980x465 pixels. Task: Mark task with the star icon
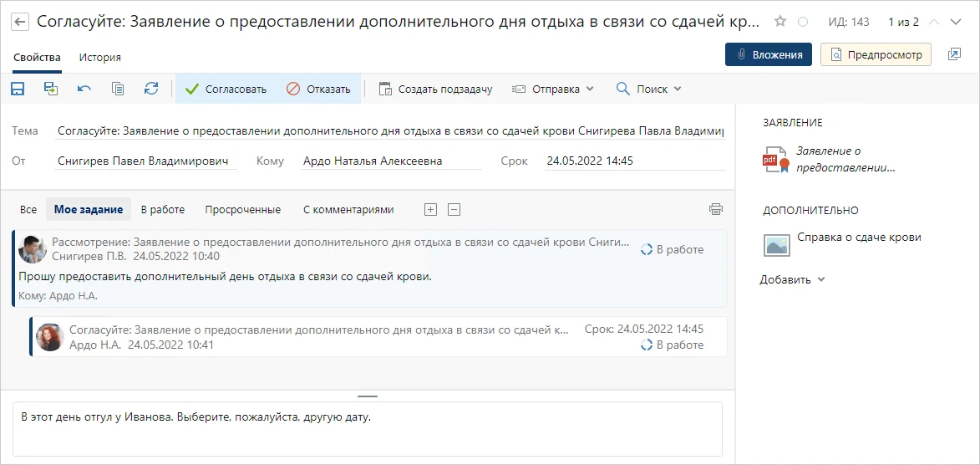click(780, 22)
